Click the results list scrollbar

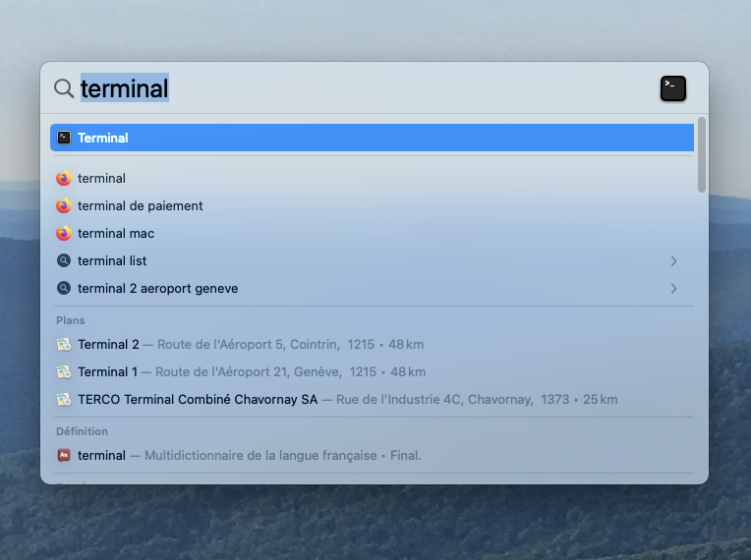click(x=701, y=154)
